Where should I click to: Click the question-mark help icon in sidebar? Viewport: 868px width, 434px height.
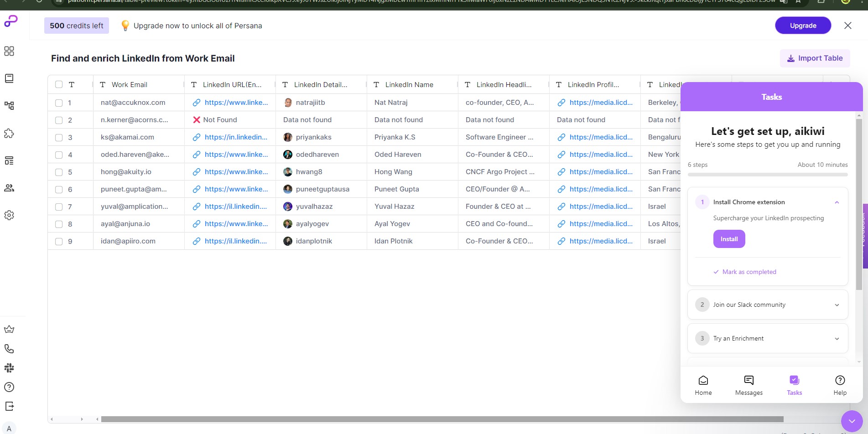coord(9,387)
